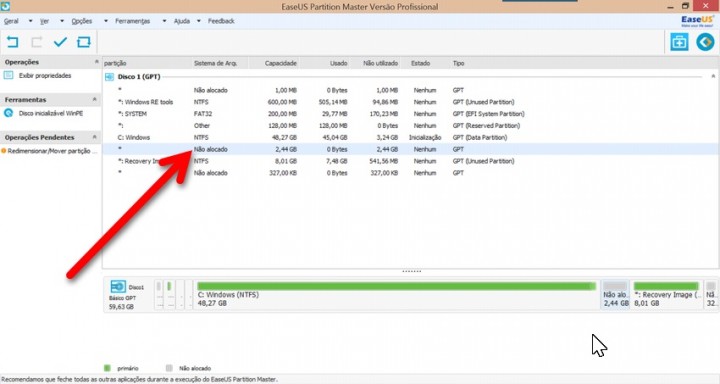
Task: Click the EaseUS logo in menu bar
Action: tap(698, 21)
